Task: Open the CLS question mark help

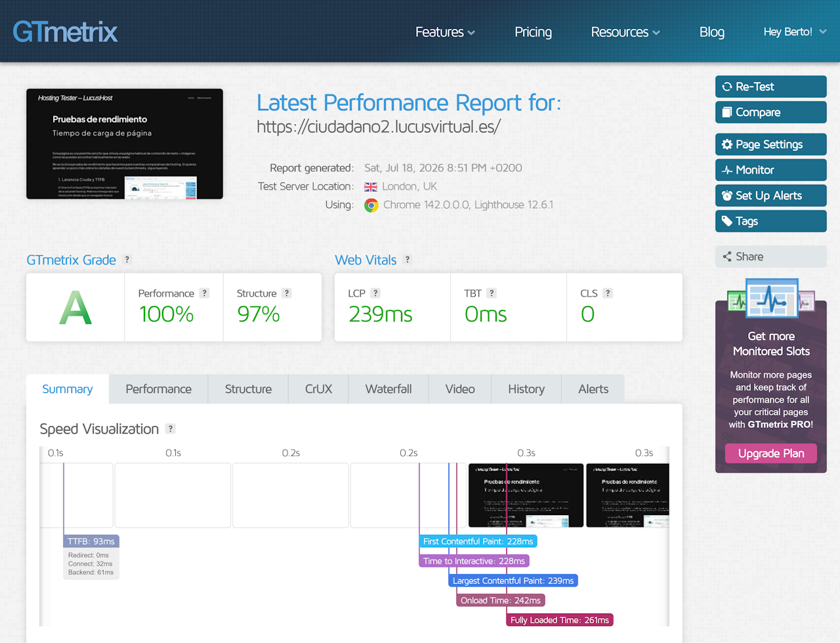Action: click(608, 293)
